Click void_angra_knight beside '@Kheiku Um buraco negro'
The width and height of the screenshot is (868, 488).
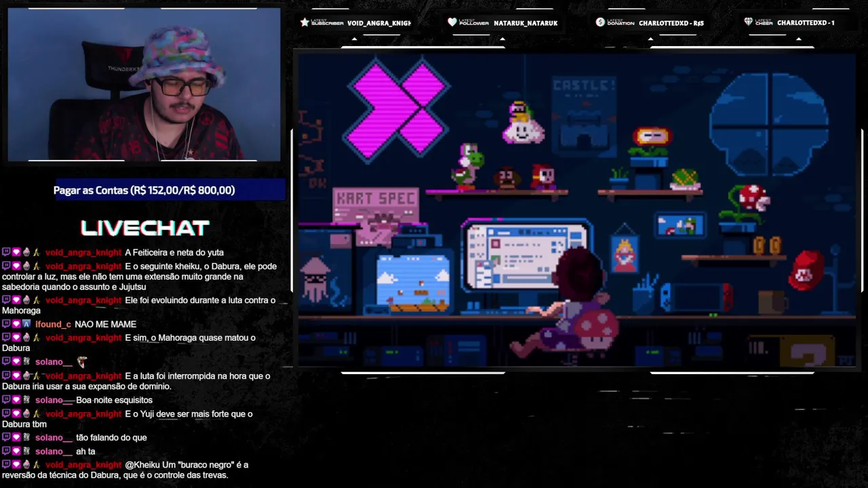click(x=83, y=465)
